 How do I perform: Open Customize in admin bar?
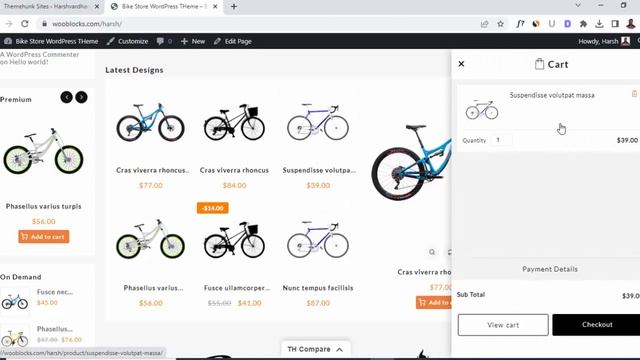click(x=127, y=41)
